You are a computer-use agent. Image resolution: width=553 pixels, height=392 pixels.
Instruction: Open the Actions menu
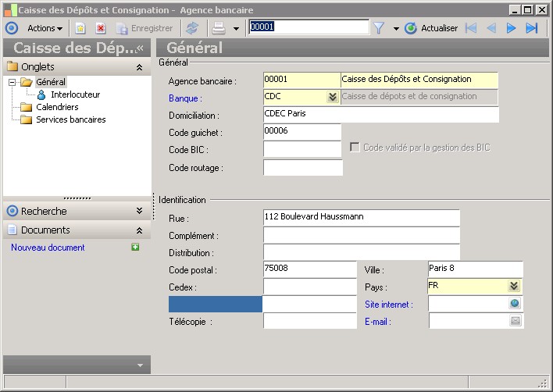tap(45, 28)
